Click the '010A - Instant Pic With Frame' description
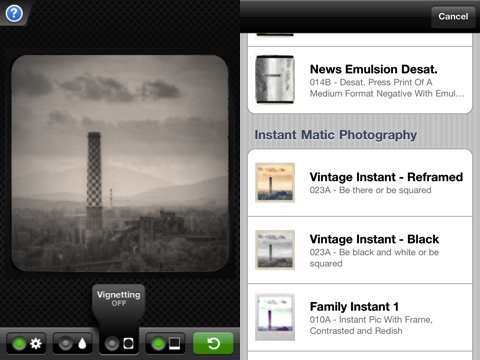 coord(371,325)
